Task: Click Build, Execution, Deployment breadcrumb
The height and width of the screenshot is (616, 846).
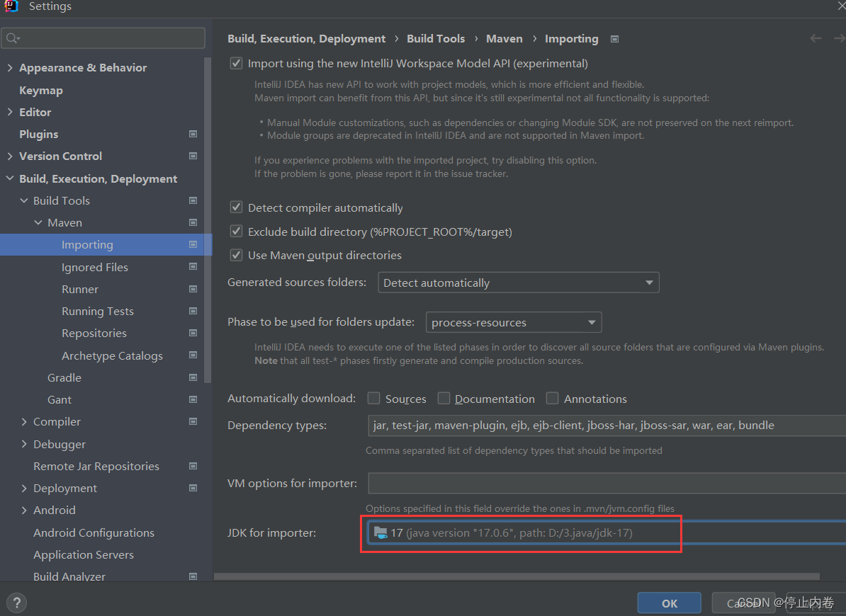Action: [x=307, y=39]
